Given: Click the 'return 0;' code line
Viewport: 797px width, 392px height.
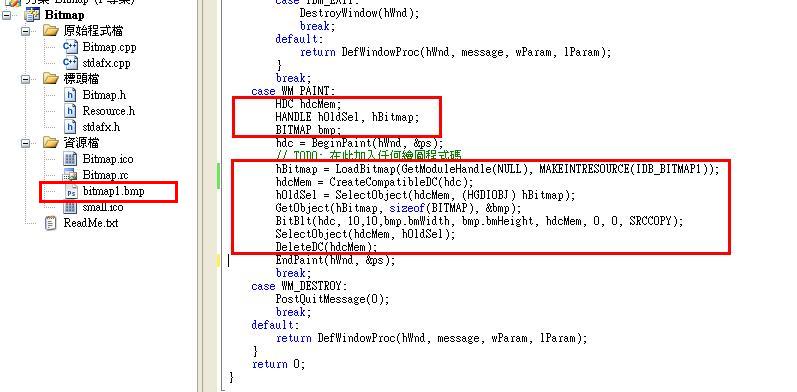Looking at the screenshot, I should point(279,365).
